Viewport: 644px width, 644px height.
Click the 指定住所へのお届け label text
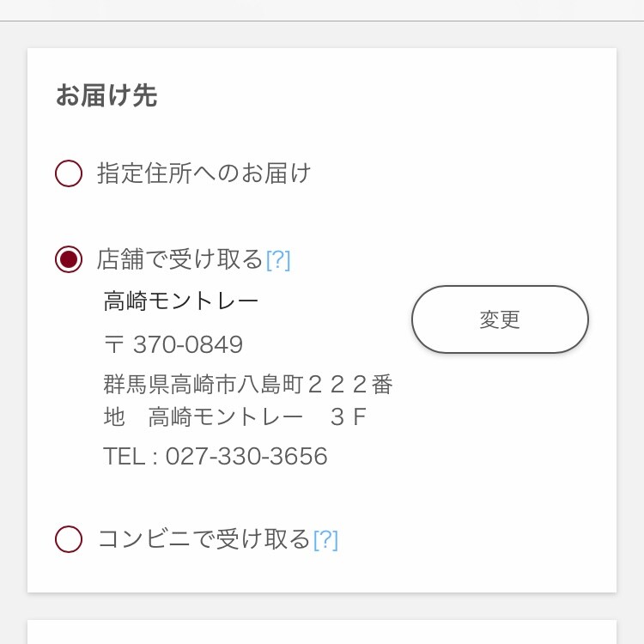(x=204, y=173)
